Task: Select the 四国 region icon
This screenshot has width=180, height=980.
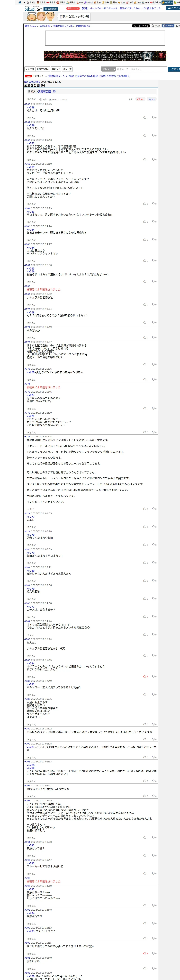Action: point(145,2)
